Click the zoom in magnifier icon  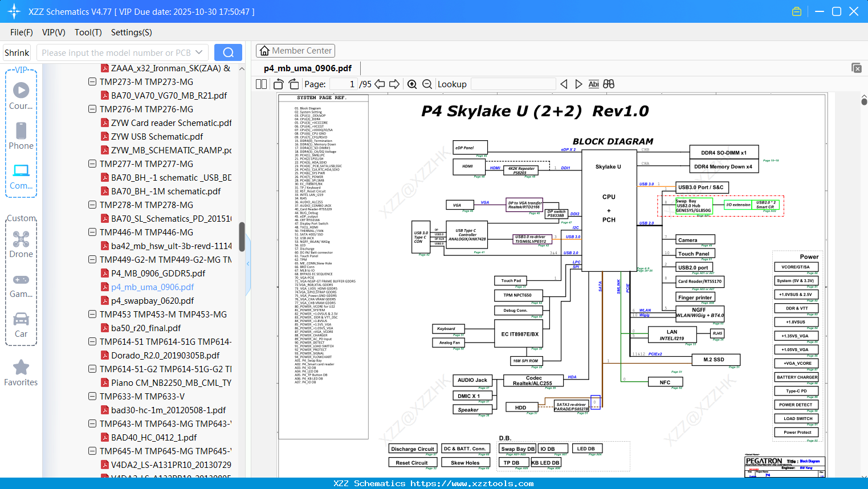pyautogui.click(x=412, y=84)
